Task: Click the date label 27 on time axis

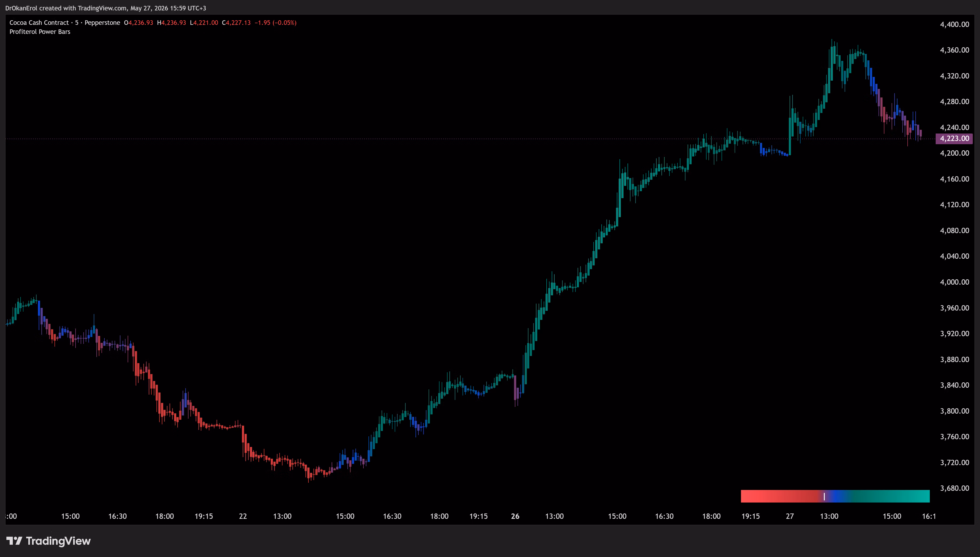Action: 790,516
